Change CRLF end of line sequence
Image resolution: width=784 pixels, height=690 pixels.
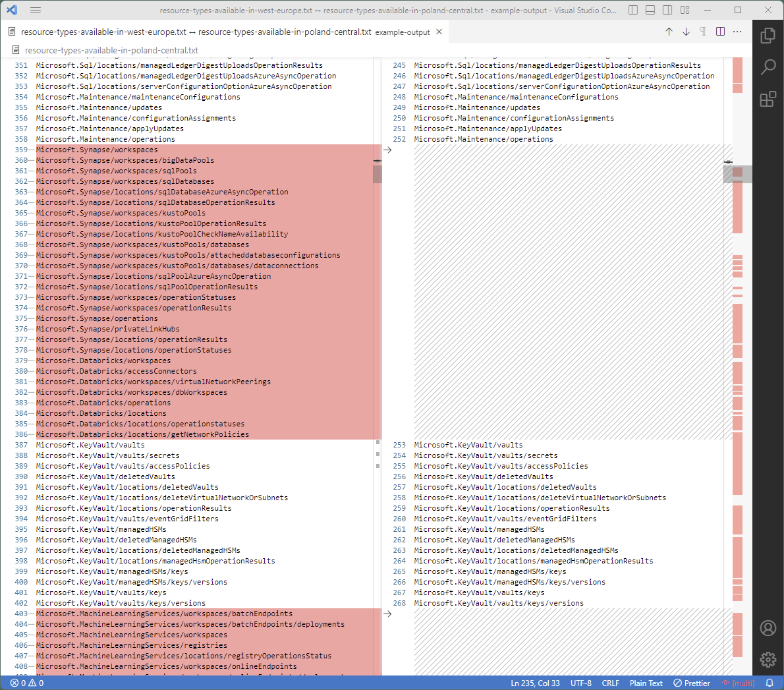[611, 683]
